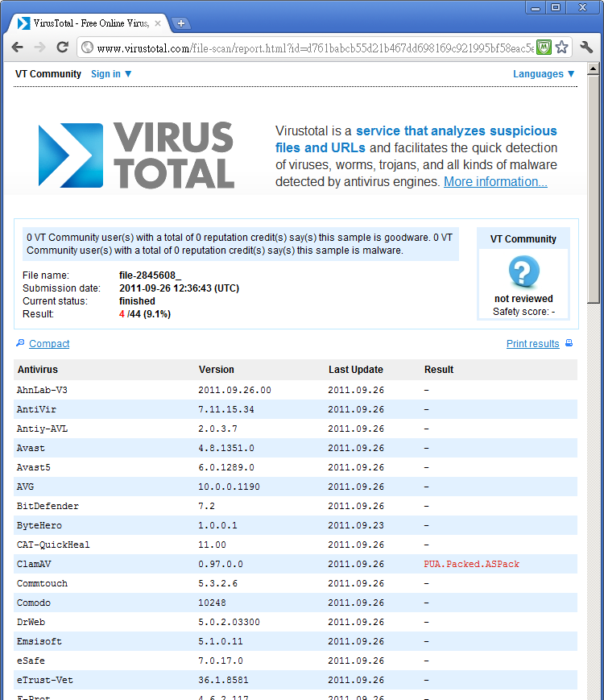Click the URL address bar field
Viewport: 604px width, 700px height.
315,48
